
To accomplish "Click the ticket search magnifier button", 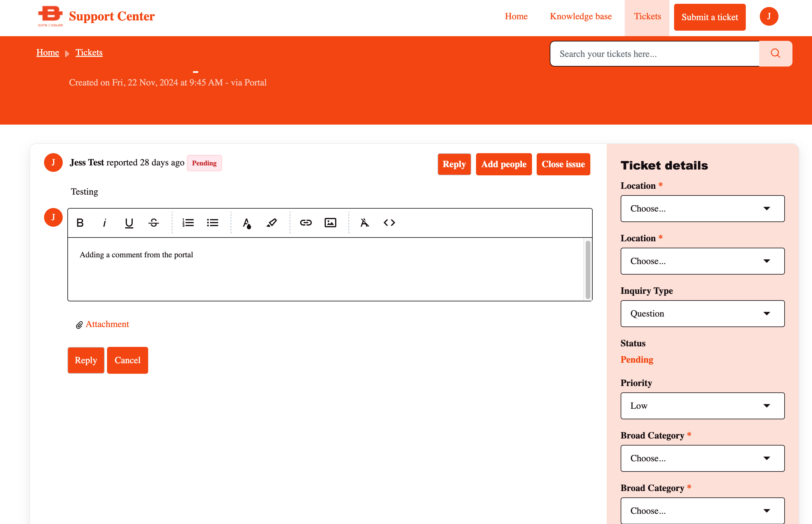I will click(x=775, y=53).
